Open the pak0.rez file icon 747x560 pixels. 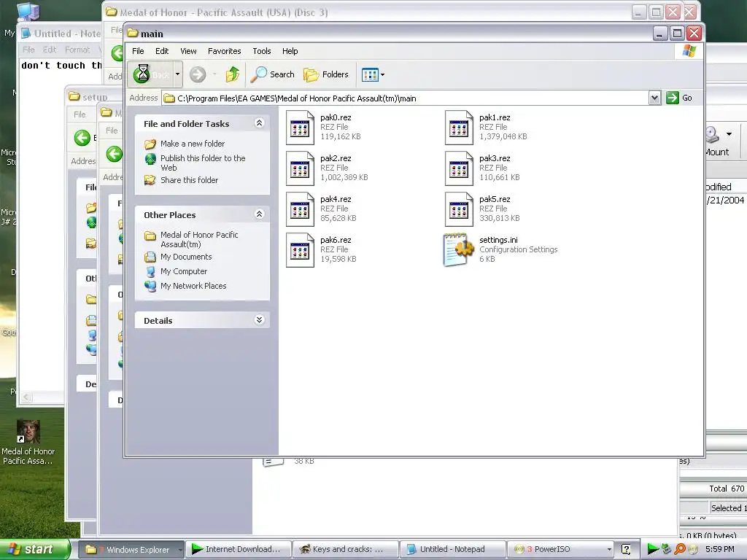point(300,128)
